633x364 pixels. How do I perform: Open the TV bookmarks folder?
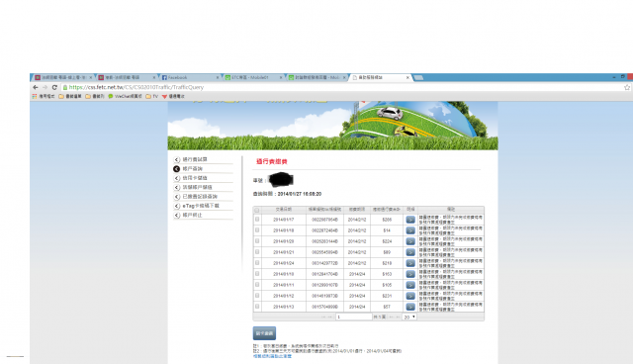click(151, 97)
